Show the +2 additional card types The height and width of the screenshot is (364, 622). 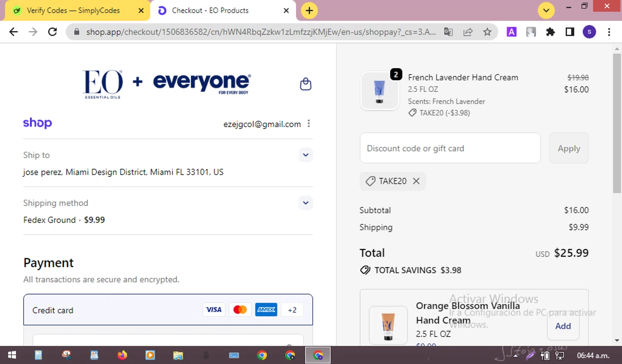pos(292,310)
